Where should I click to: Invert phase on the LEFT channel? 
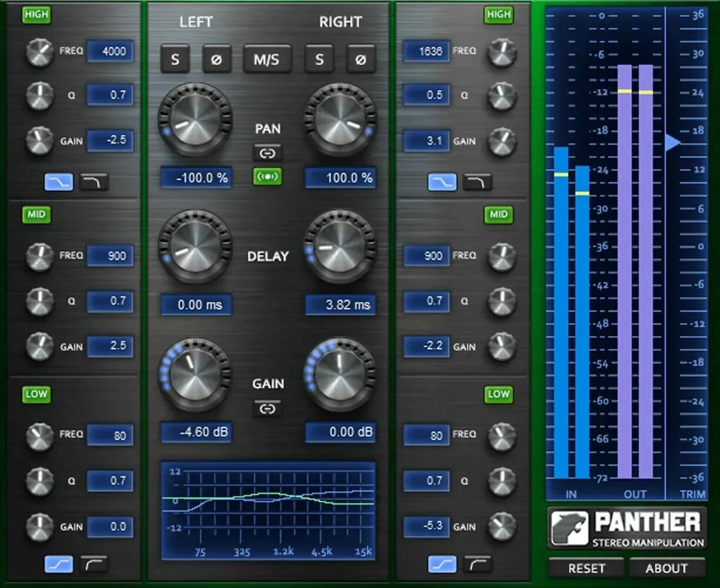(x=216, y=59)
